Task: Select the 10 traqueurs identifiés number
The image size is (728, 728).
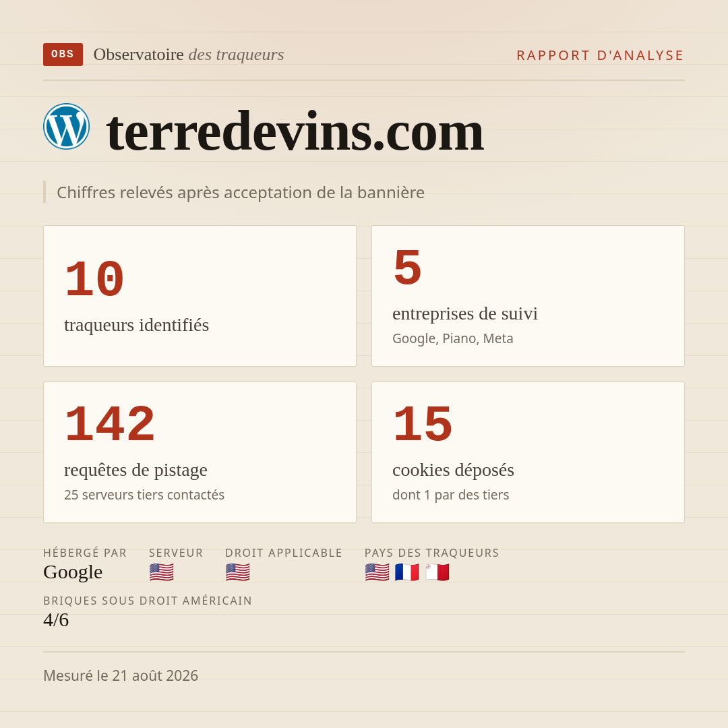Action: 94,280
